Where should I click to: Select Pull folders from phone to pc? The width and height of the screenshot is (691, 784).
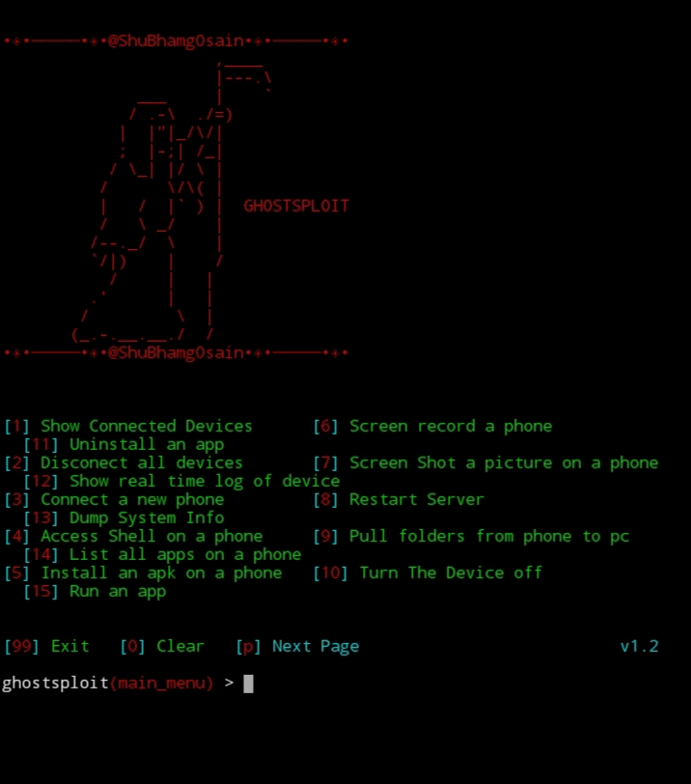click(x=471, y=537)
